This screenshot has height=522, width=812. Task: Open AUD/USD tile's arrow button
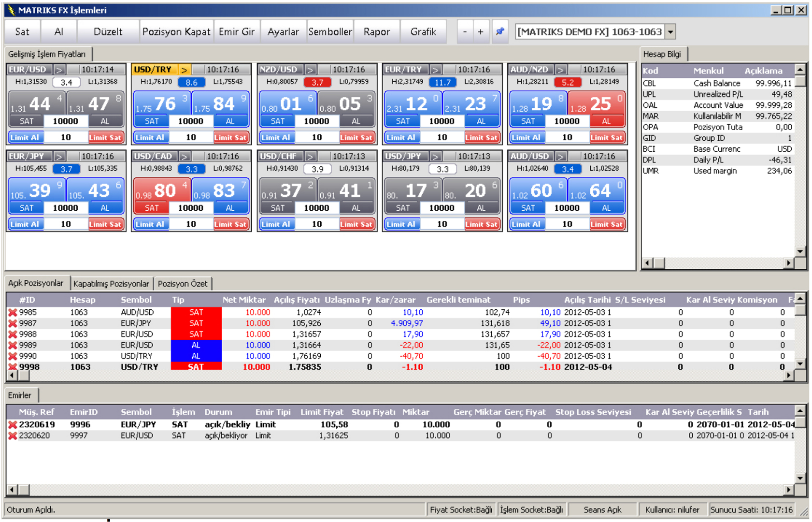point(560,157)
